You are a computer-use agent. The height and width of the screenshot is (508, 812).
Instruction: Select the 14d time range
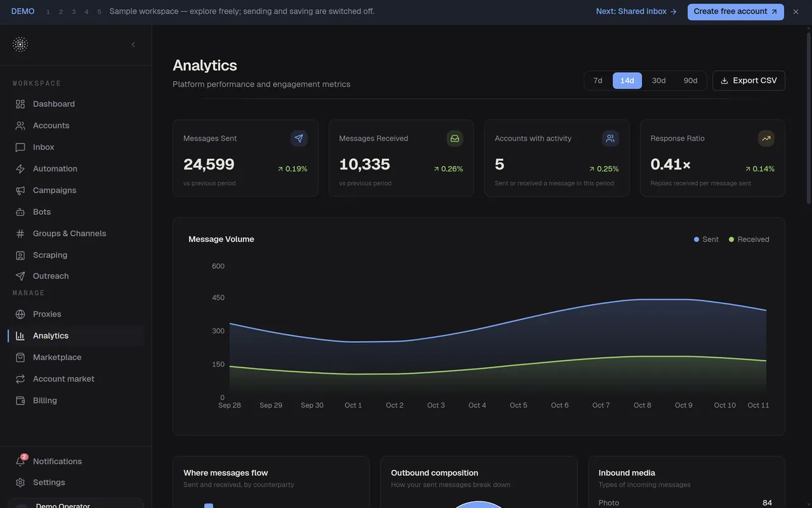point(627,81)
